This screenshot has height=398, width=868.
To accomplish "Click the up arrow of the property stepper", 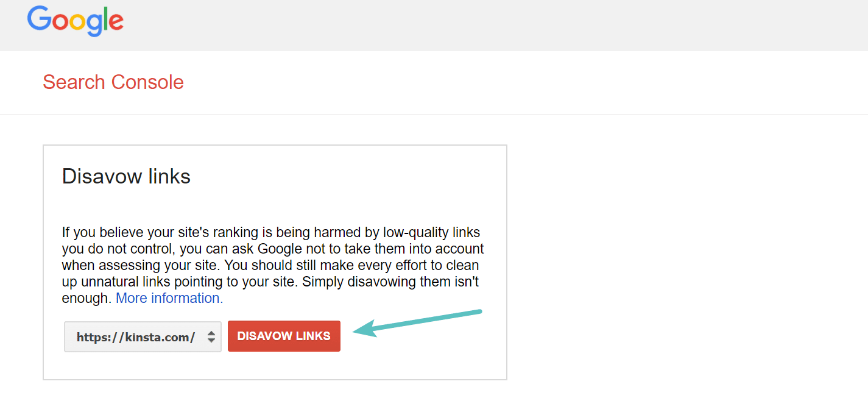I will point(213,333).
